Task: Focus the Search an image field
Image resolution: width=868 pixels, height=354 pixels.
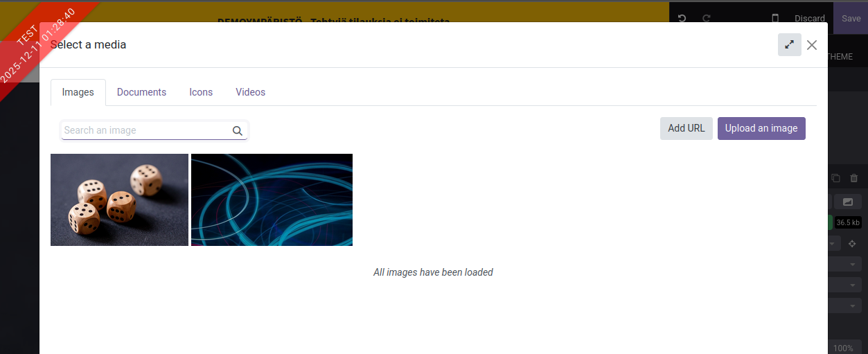Action: coord(145,130)
